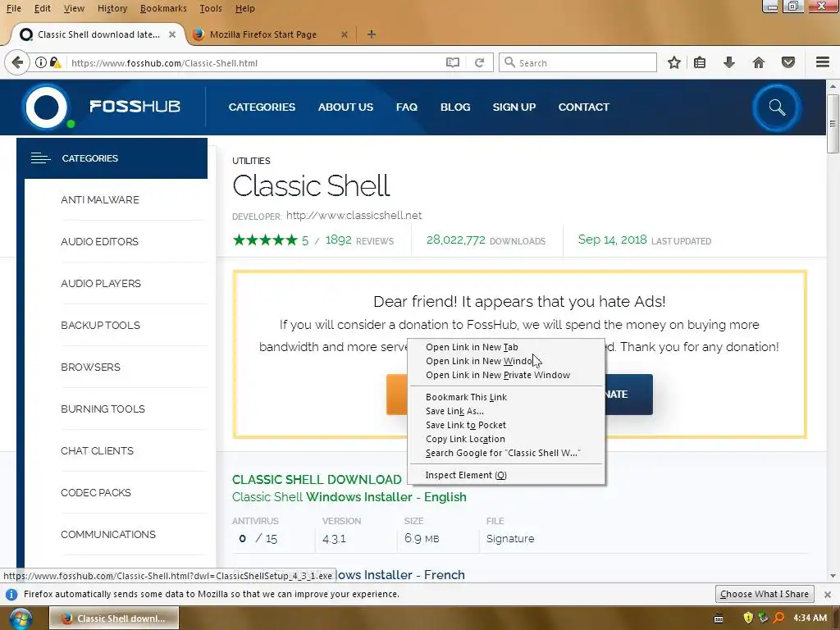
Task: Open the CONTACT page
Action: click(584, 107)
